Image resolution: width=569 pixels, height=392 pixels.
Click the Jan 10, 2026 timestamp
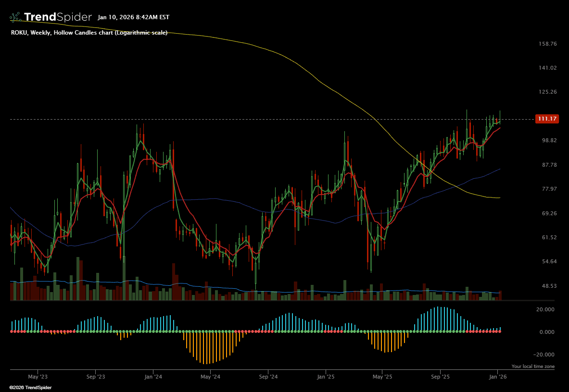coord(133,17)
